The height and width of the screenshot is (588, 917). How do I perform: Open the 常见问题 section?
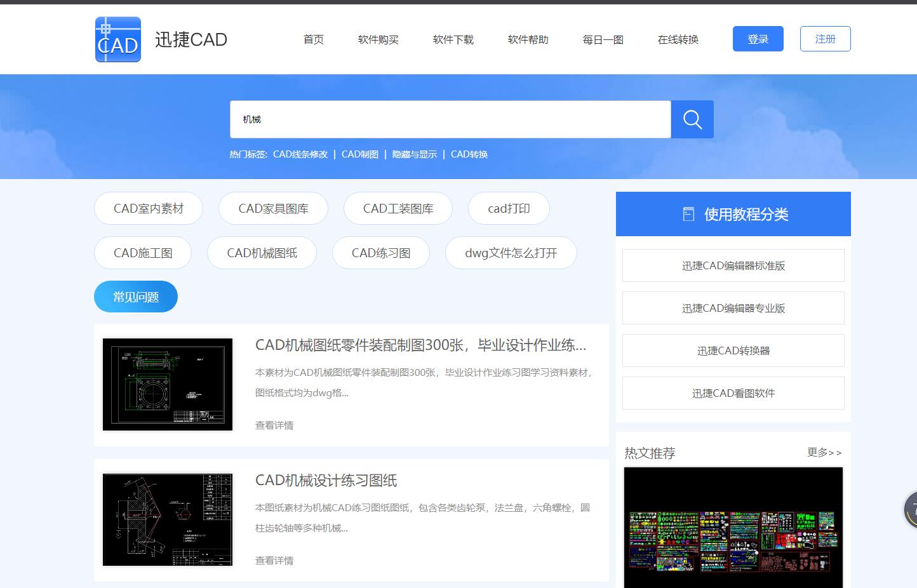click(x=135, y=297)
